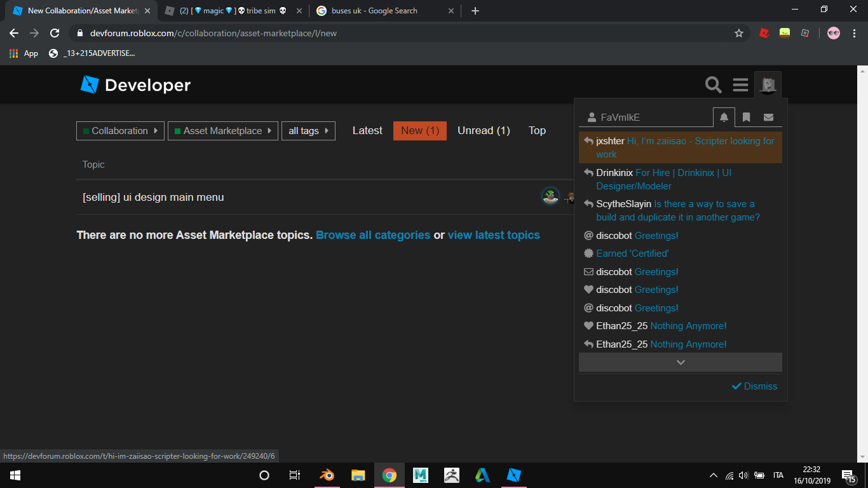
Task: Select the New (1) tab
Action: coord(420,130)
